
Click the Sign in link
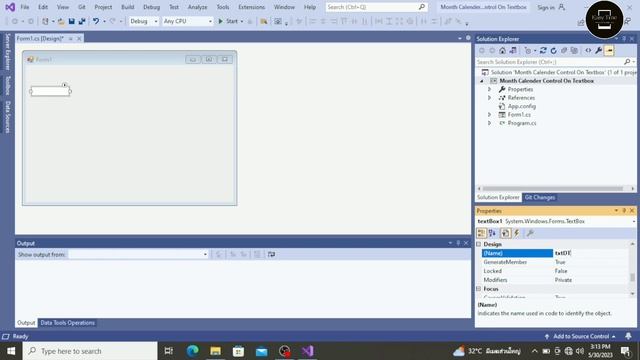pyautogui.click(x=546, y=7)
